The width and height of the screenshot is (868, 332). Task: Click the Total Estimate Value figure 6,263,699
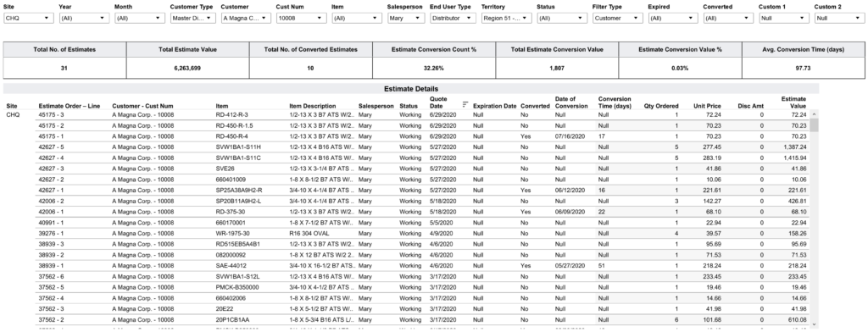pos(187,68)
